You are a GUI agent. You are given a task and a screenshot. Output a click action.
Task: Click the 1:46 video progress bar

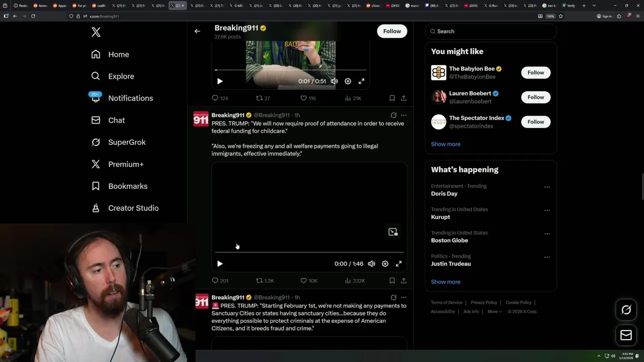point(309,252)
